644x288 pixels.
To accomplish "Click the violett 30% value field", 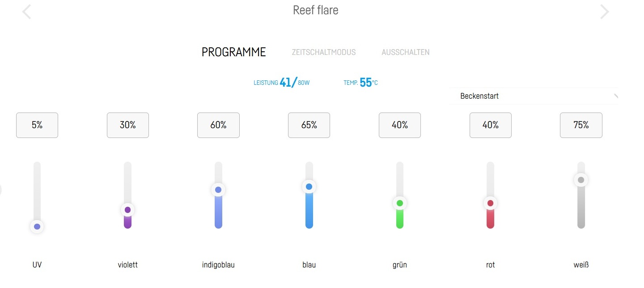I will point(128,125).
